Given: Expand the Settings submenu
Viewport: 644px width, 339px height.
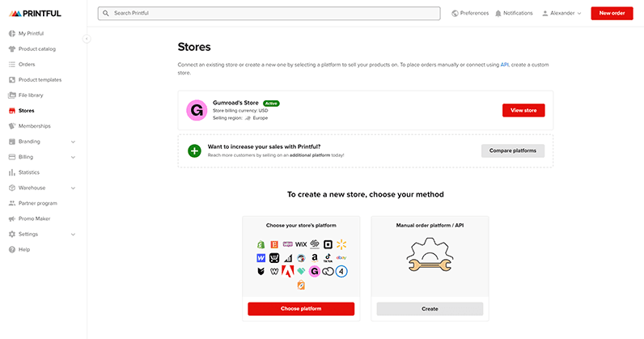Looking at the screenshot, I should coord(73,234).
